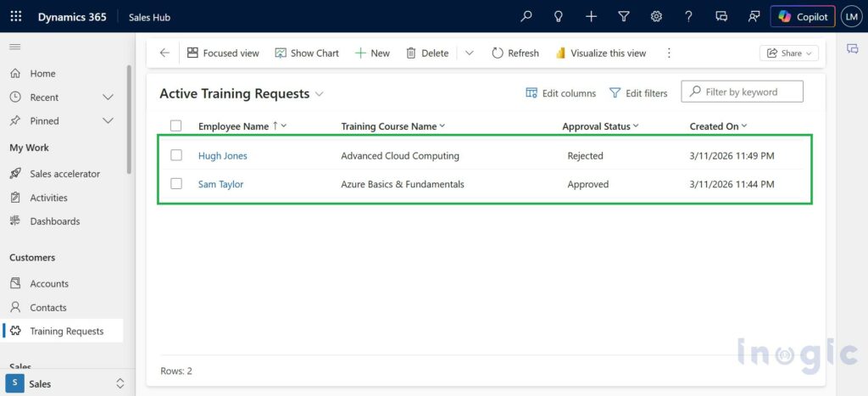This screenshot has height=396, width=868.
Task: Switch to Focused view
Action: coord(223,53)
